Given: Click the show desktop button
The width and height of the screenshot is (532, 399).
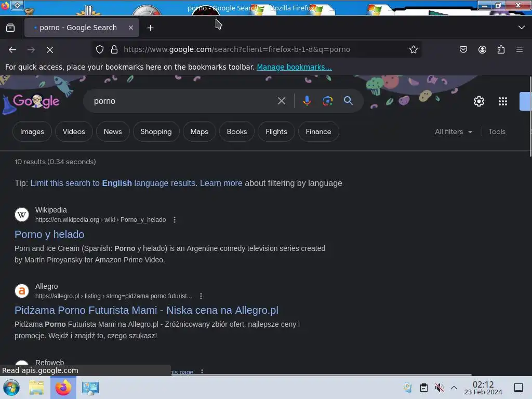Looking at the screenshot, I should click(x=518, y=388).
